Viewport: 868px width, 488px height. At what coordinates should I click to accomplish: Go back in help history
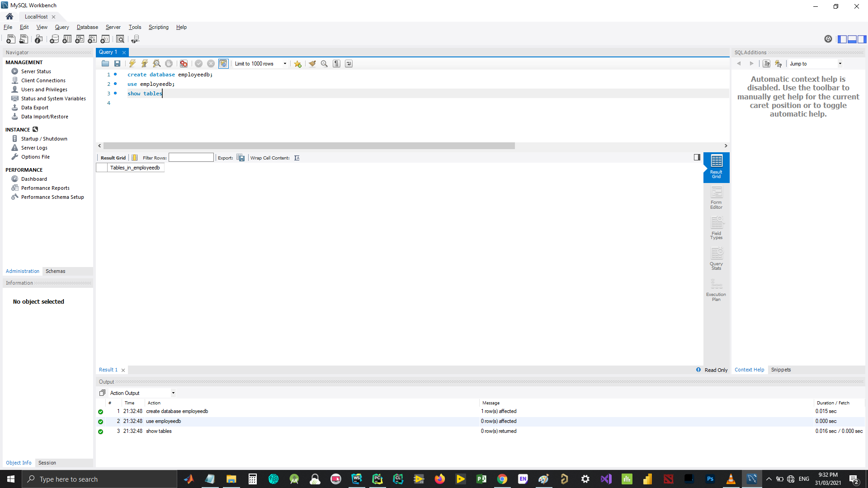click(x=739, y=64)
